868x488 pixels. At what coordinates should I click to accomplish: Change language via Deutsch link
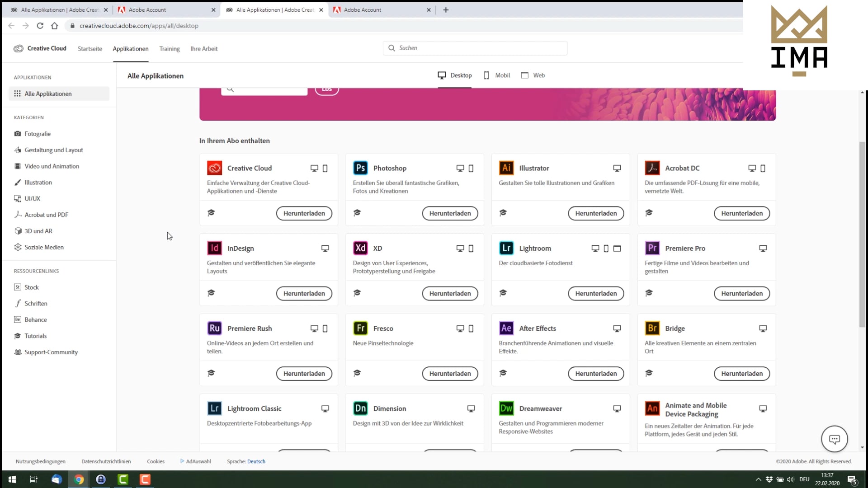[x=256, y=461]
